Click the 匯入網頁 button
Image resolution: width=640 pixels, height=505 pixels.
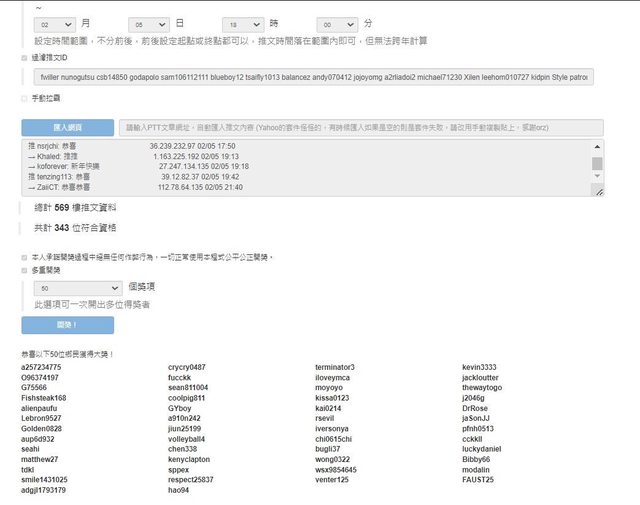[67, 128]
